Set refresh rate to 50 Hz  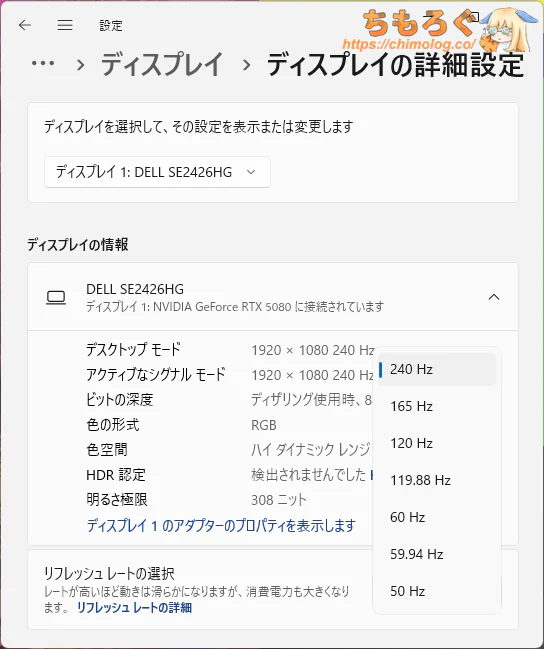point(437,591)
